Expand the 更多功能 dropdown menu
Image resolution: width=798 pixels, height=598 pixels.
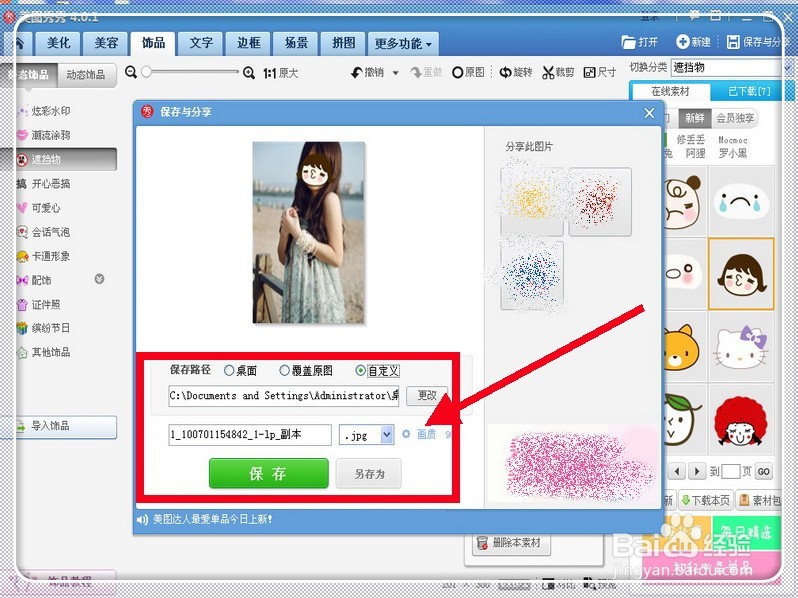[403, 44]
